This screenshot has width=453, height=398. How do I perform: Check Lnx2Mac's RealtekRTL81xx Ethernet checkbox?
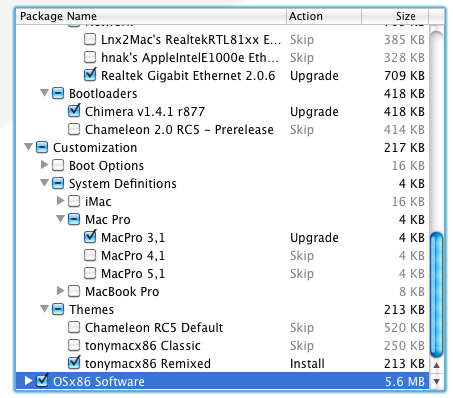point(90,39)
